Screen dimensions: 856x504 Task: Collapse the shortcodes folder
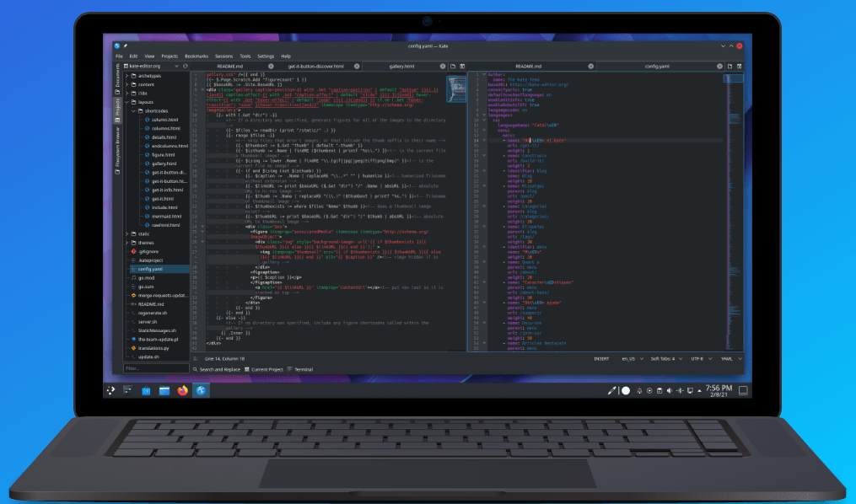click(134, 110)
